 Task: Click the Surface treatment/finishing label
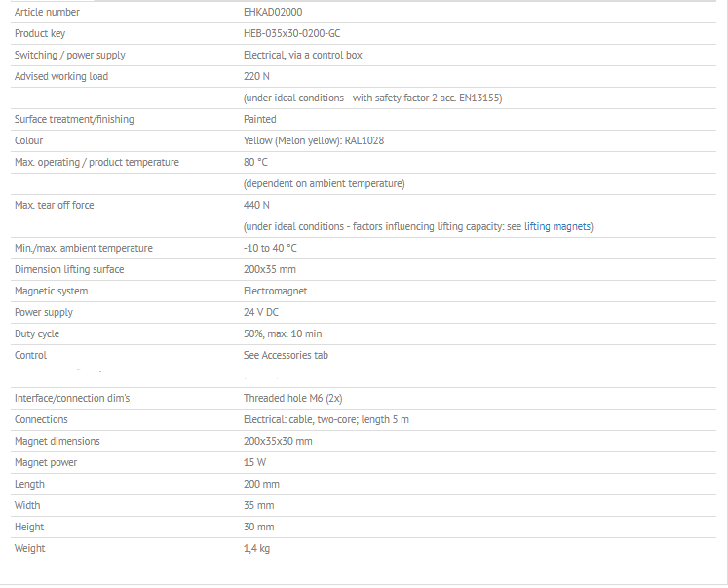coord(74,119)
